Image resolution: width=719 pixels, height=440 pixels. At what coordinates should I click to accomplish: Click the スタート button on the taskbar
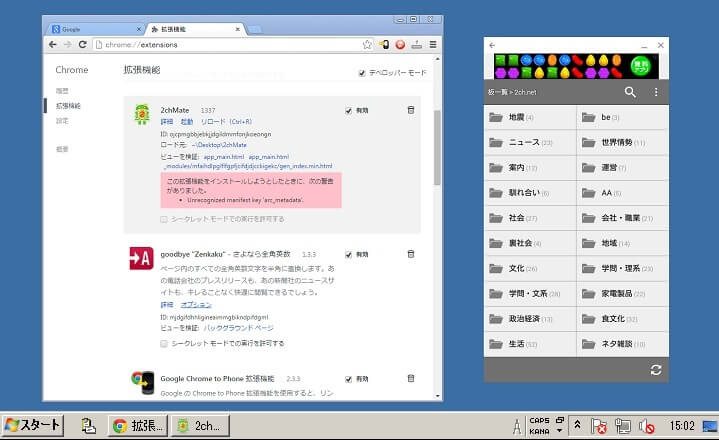(x=33, y=426)
